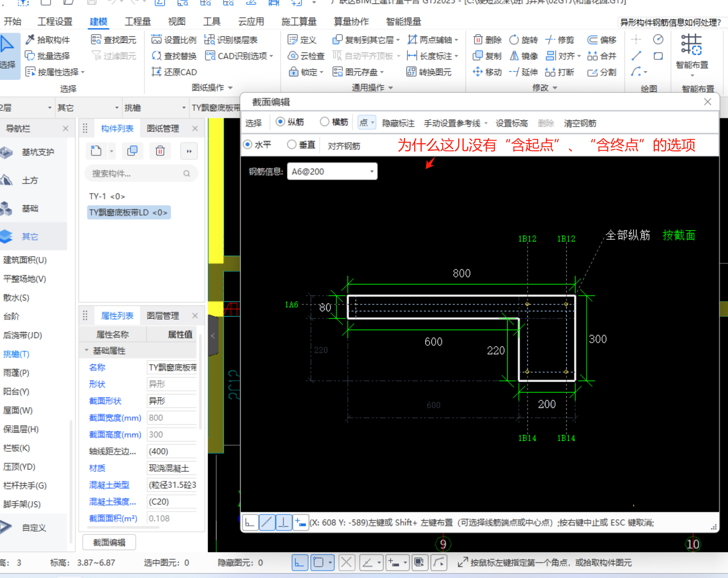Click green 按截面 link in drawing

(x=679, y=235)
